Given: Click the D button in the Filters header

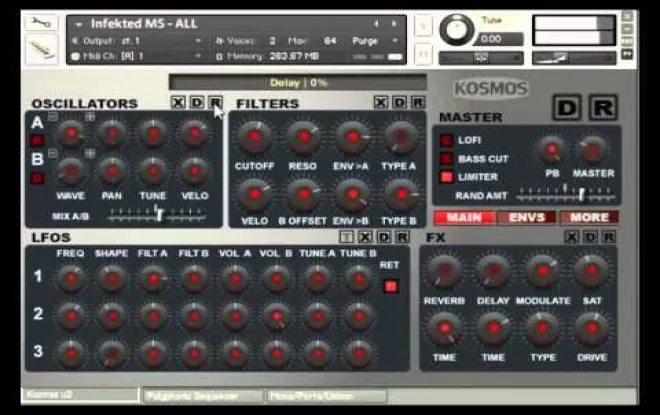Looking at the screenshot, I should pyautogui.click(x=399, y=102).
